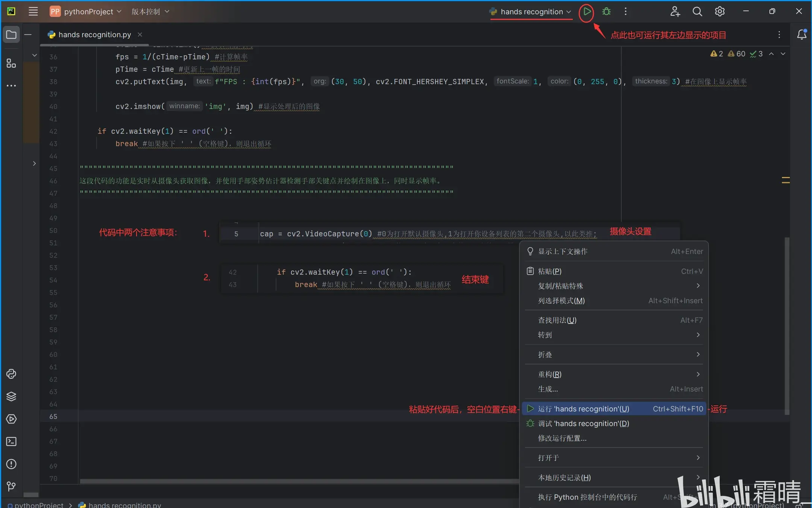Open the Notifications bell panel
The image size is (812, 508).
[x=801, y=35]
